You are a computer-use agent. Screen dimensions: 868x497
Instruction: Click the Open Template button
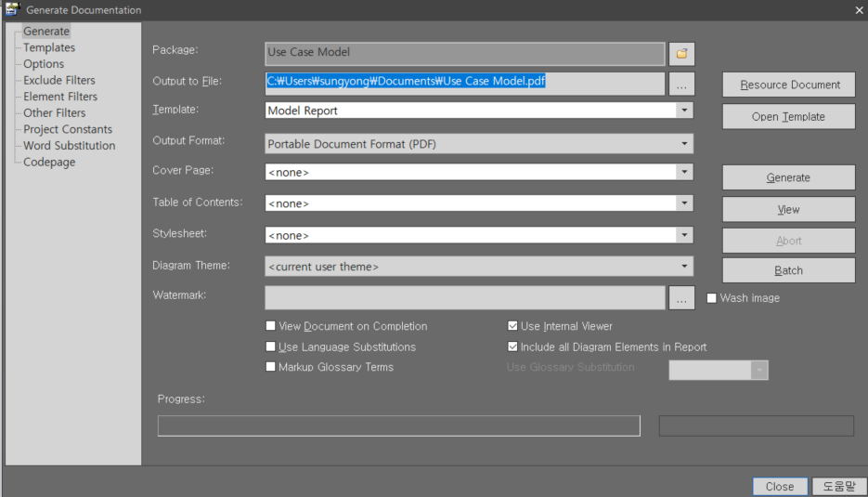788,117
